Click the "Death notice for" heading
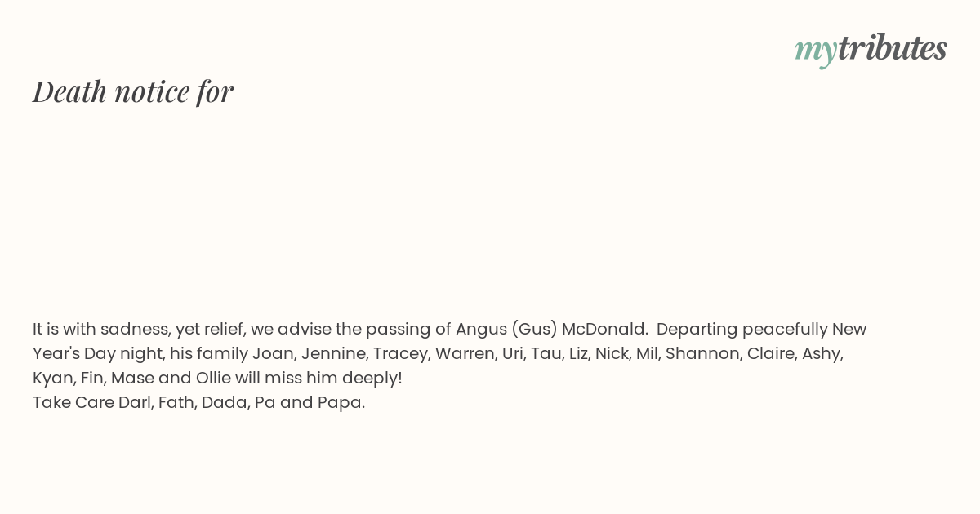Image resolution: width=980 pixels, height=514 pixels. tap(133, 91)
